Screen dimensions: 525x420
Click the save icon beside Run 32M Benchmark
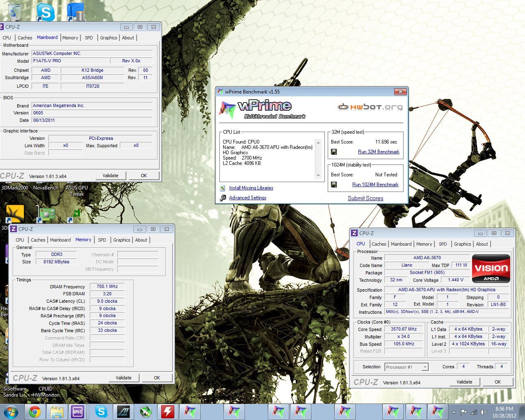pos(334,152)
